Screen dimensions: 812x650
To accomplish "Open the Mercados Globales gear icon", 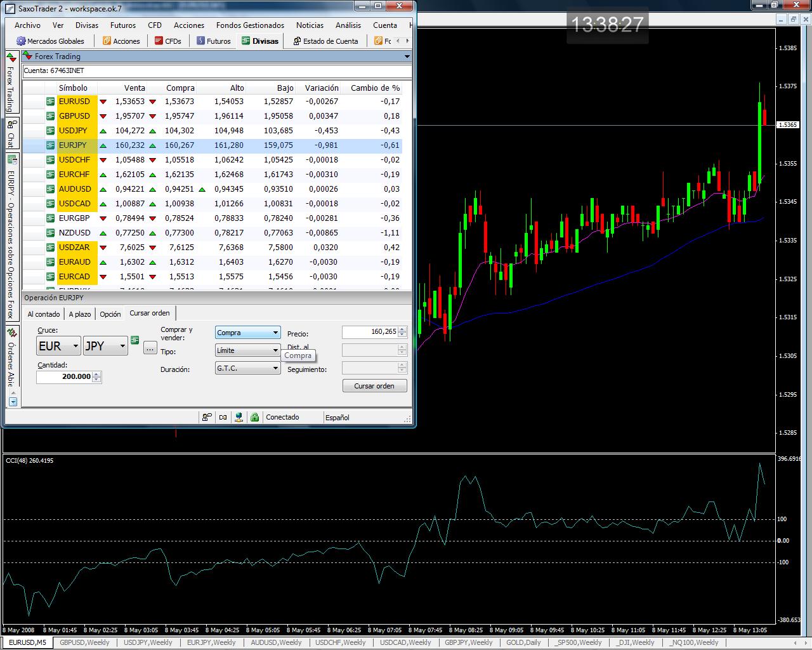I will [x=21, y=41].
